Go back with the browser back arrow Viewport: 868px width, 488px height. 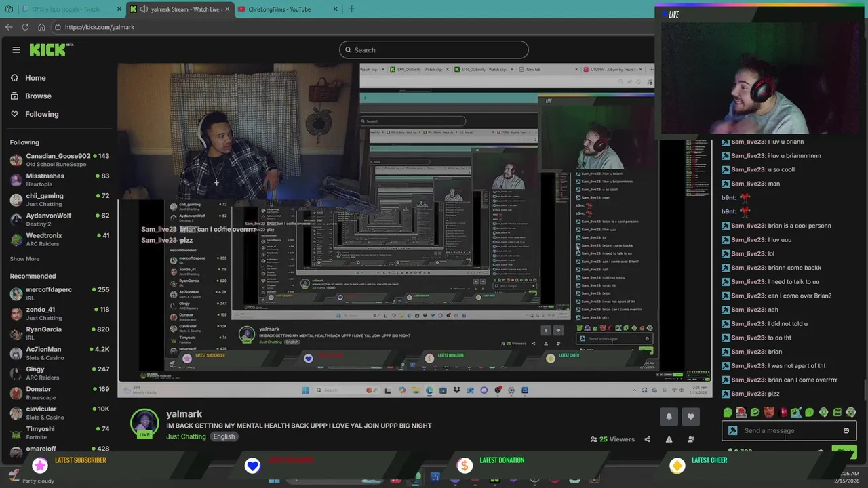point(9,27)
